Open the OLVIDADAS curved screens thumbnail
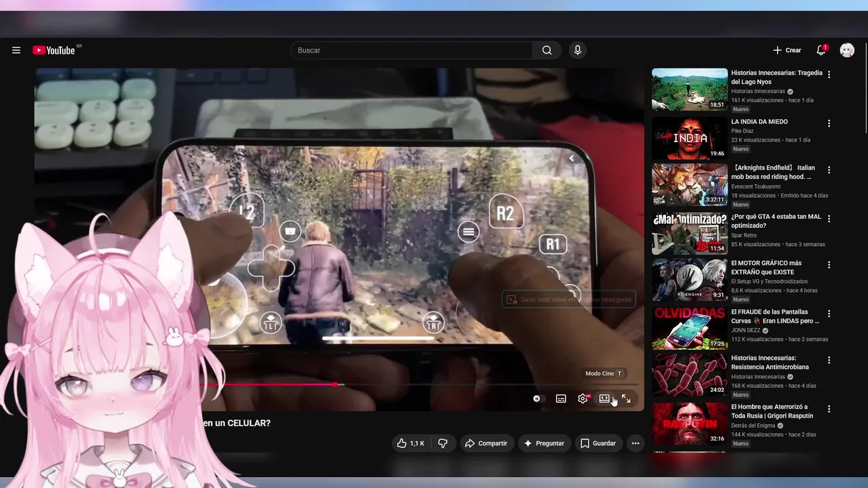The width and height of the screenshot is (868, 488). pos(690,329)
